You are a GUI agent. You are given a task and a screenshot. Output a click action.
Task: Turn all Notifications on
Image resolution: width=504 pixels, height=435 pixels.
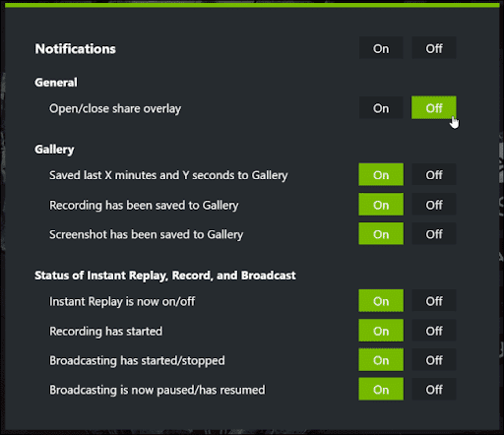pyautogui.click(x=381, y=48)
